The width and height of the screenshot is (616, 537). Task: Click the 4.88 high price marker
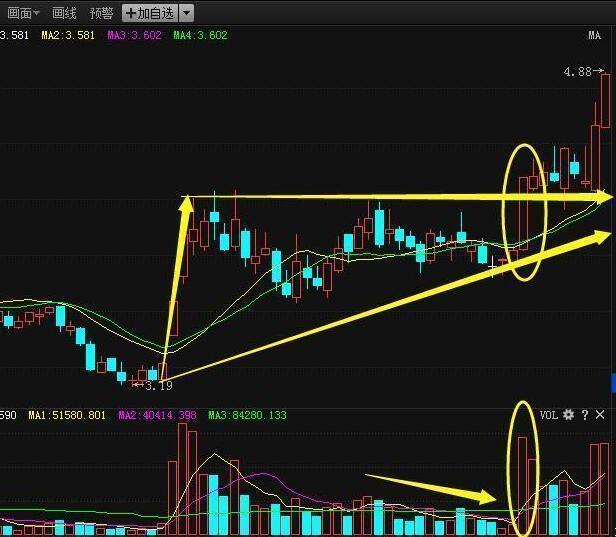(583, 71)
